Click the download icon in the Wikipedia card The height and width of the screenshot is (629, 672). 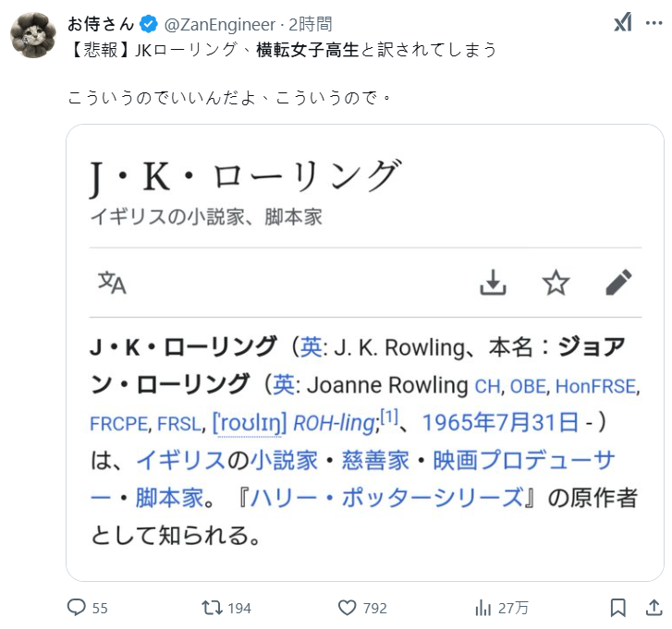point(494,283)
